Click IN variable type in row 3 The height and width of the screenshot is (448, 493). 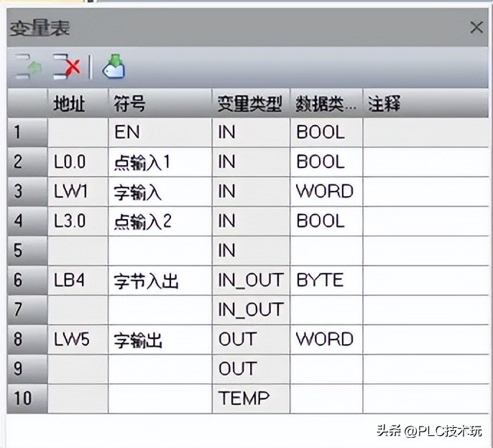click(x=251, y=191)
